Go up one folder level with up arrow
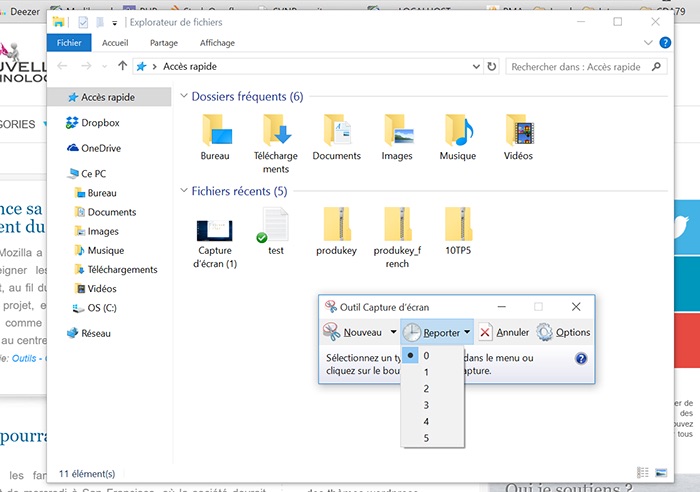Screen dimensions: 700x492 pyautogui.click(x=122, y=67)
